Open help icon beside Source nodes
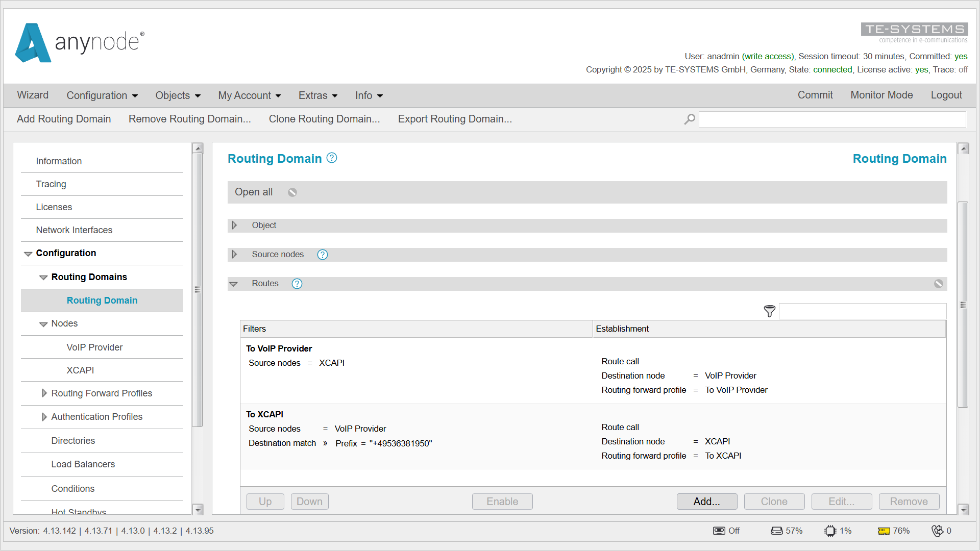 coord(323,255)
